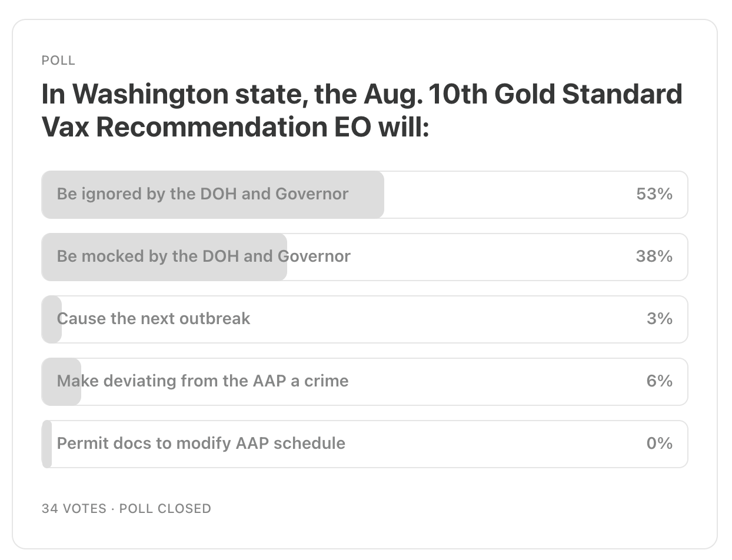Click the poll question heading text
The image size is (732, 560).
click(x=362, y=111)
